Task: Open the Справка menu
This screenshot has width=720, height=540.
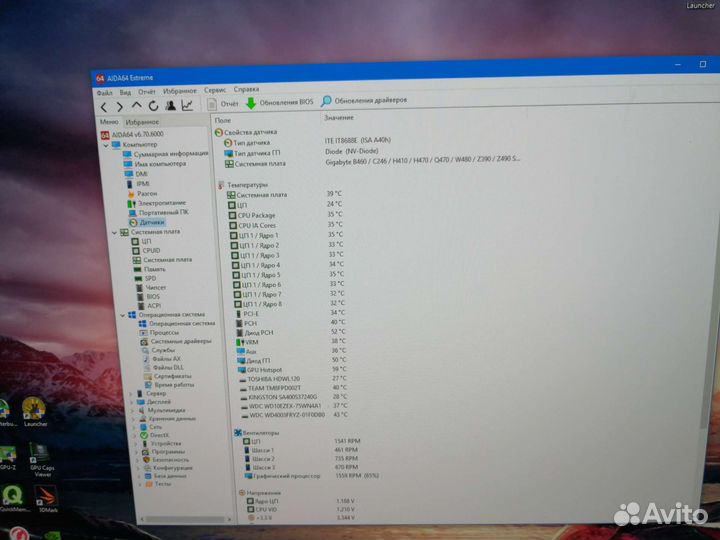Action: (246, 89)
